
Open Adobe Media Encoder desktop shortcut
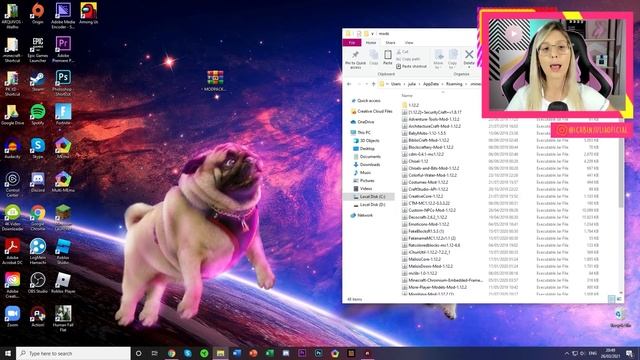click(x=63, y=16)
